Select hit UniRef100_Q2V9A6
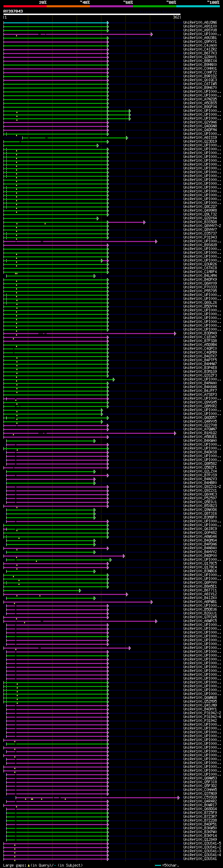 200,122
